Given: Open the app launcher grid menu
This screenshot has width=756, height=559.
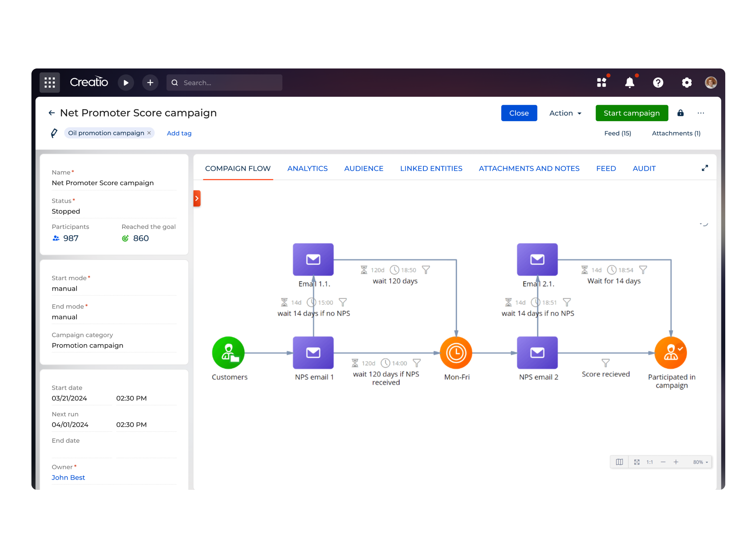Looking at the screenshot, I should 50,83.
